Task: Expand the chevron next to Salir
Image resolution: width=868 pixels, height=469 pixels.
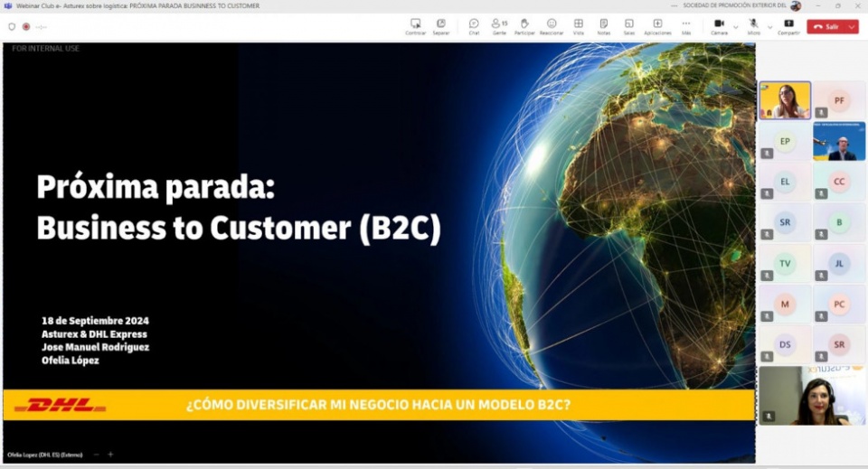Action: coord(852,26)
